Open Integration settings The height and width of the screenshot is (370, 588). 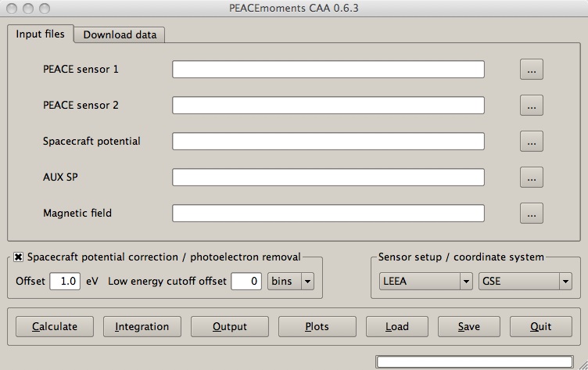click(x=142, y=326)
